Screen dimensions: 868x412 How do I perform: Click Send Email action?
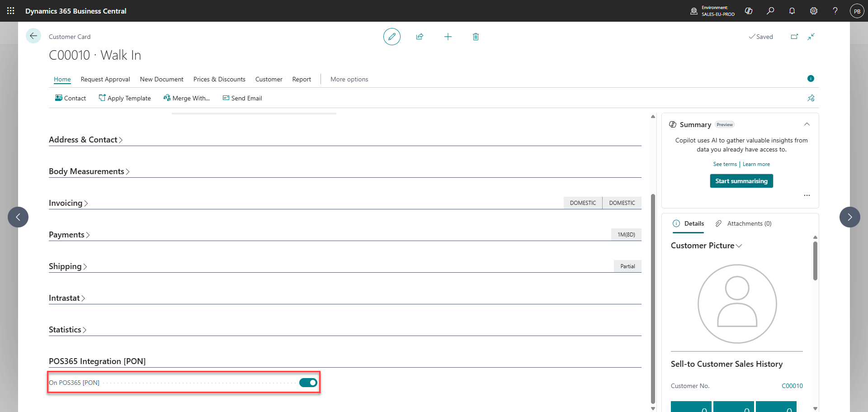point(242,98)
